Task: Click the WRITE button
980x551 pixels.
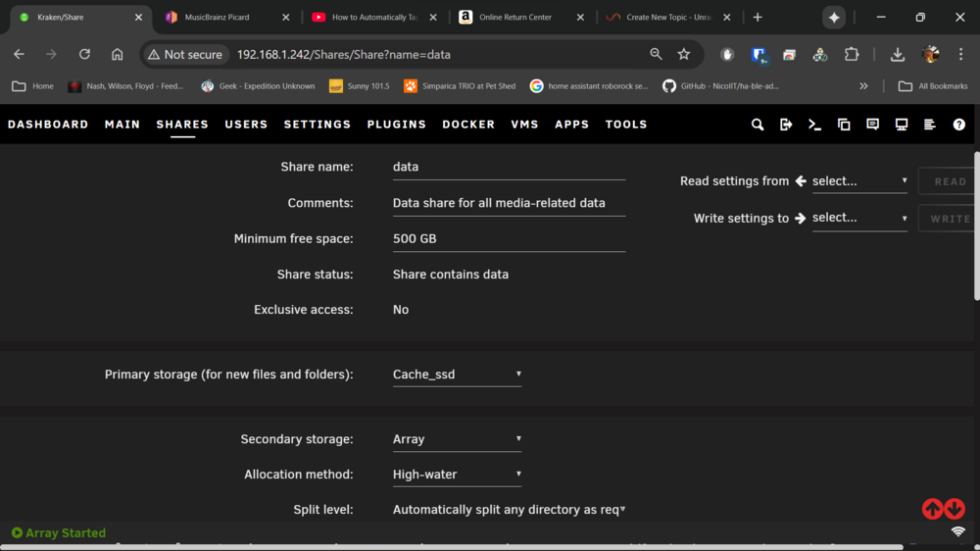Action: [949, 219]
